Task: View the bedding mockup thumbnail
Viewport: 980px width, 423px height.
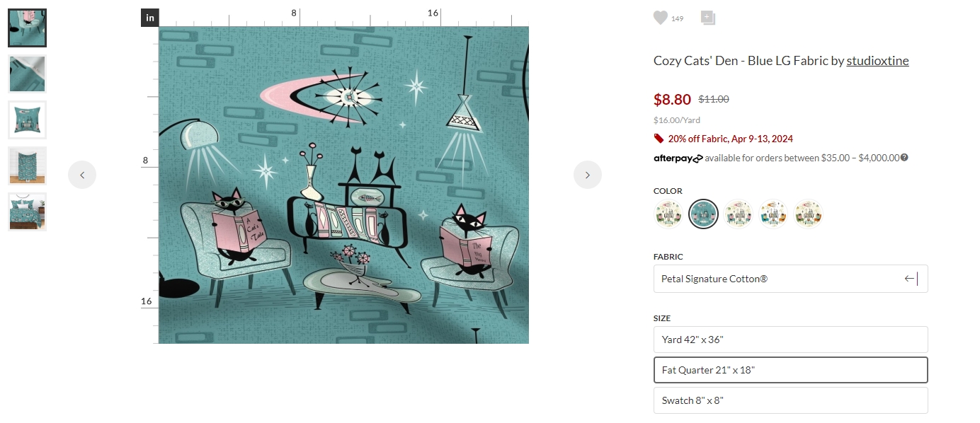Action: (27, 211)
